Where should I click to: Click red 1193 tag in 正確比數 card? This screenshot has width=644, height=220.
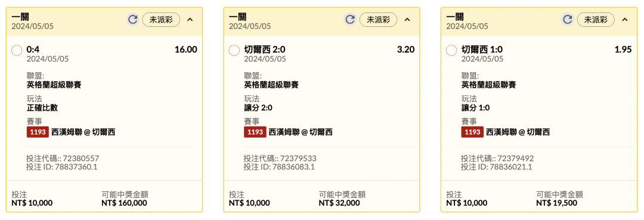pos(37,132)
